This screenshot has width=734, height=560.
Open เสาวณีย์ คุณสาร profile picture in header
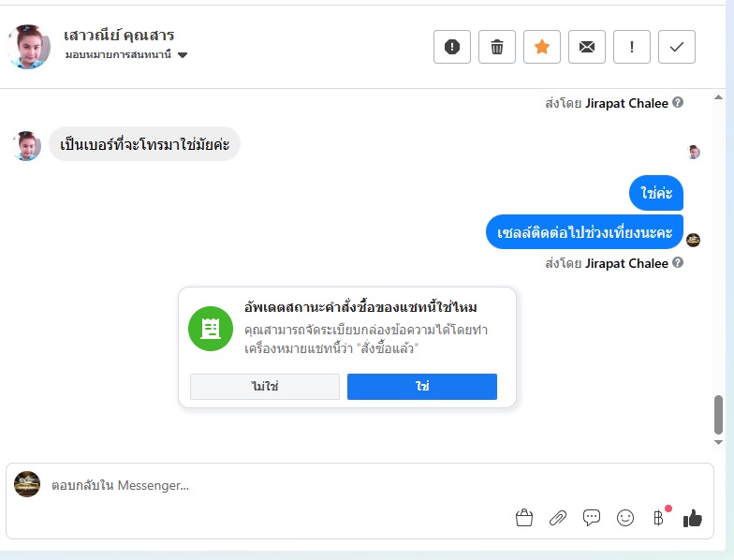[x=28, y=47]
